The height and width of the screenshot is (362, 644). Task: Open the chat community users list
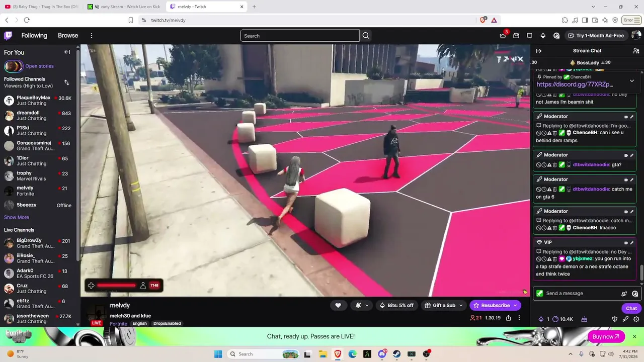coord(636,51)
